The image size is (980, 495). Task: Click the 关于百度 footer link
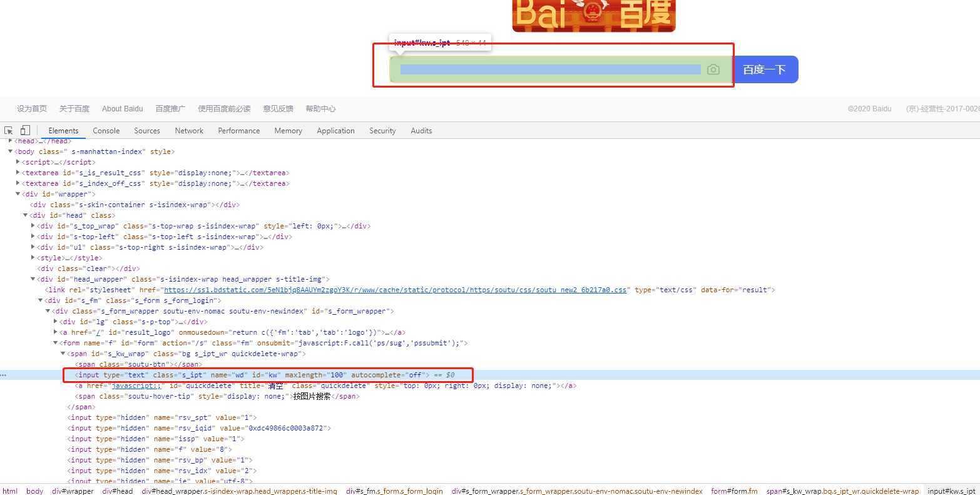pos(74,109)
